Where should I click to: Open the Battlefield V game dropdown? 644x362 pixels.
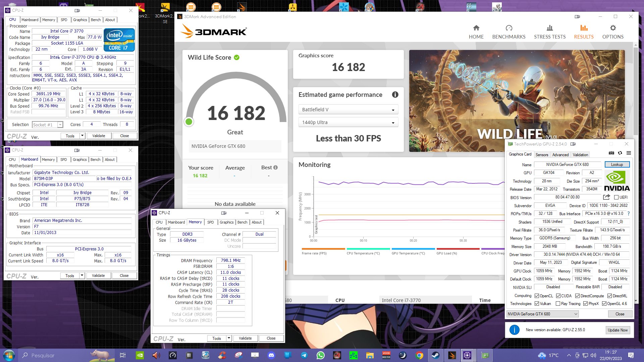[x=348, y=110]
